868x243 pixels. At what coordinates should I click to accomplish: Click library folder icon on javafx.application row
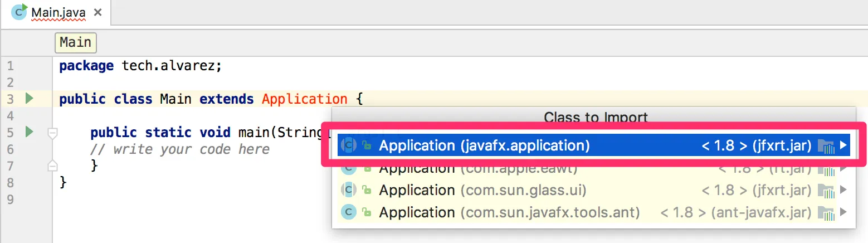click(826, 146)
